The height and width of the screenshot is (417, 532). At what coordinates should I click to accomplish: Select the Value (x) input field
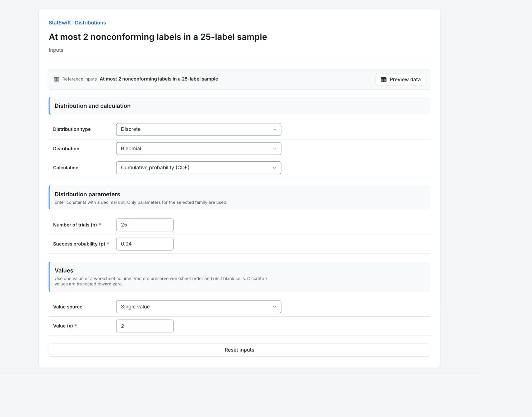pos(145,326)
